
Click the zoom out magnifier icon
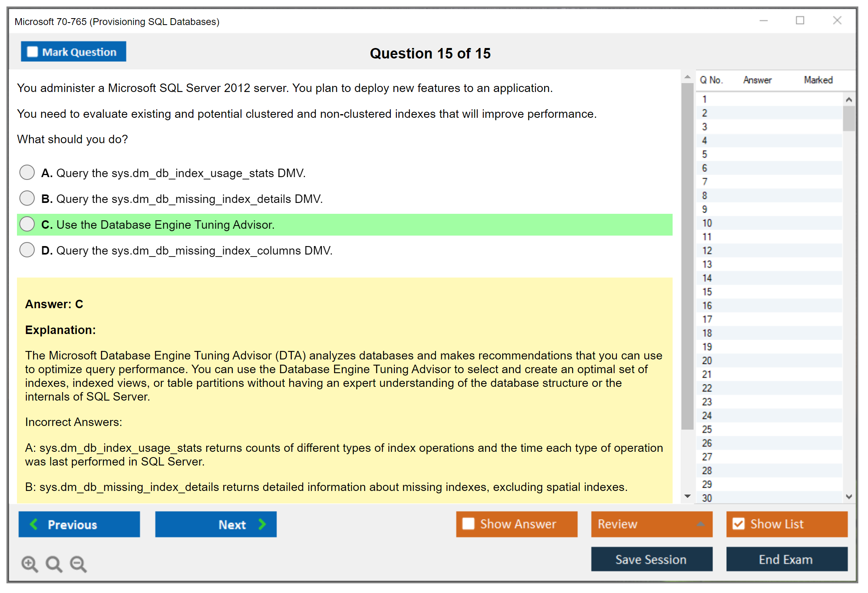78,564
